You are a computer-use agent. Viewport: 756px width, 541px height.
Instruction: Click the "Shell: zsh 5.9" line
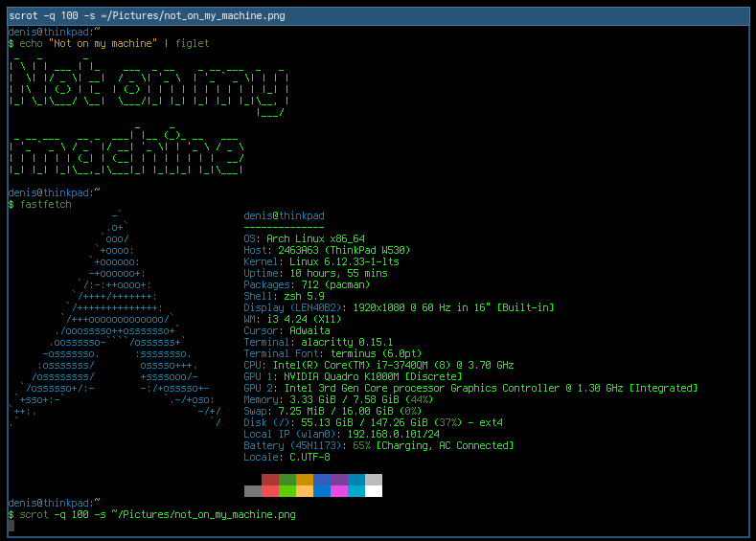(x=284, y=296)
